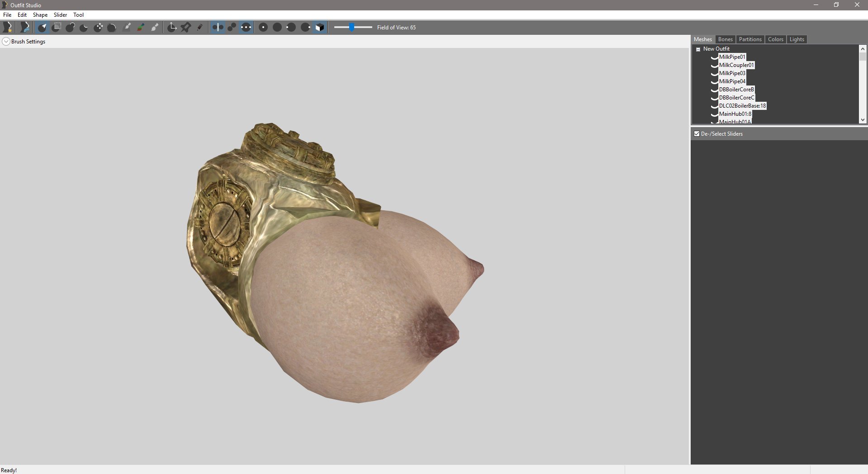Activate the Vertex Edit pencil tool

pyautogui.click(x=200, y=27)
